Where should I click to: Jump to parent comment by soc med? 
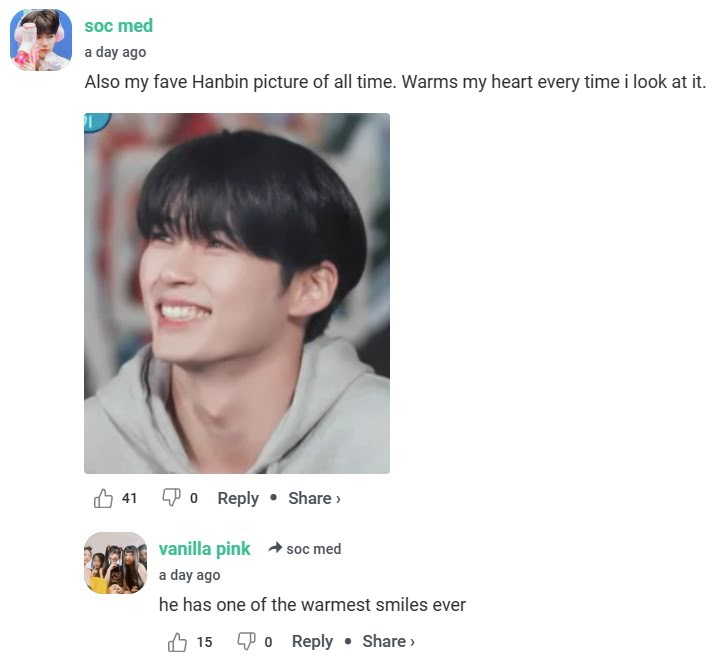pos(314,549)
